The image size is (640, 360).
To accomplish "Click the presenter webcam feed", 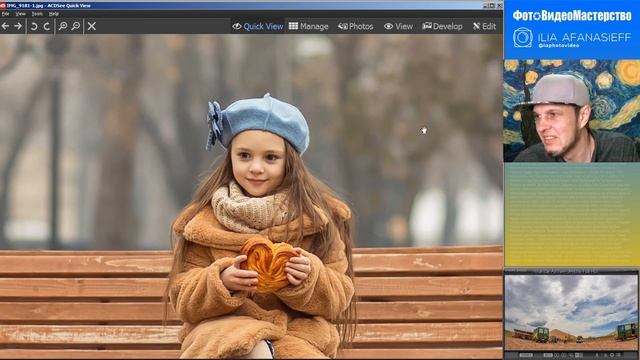I will point(571,111).
